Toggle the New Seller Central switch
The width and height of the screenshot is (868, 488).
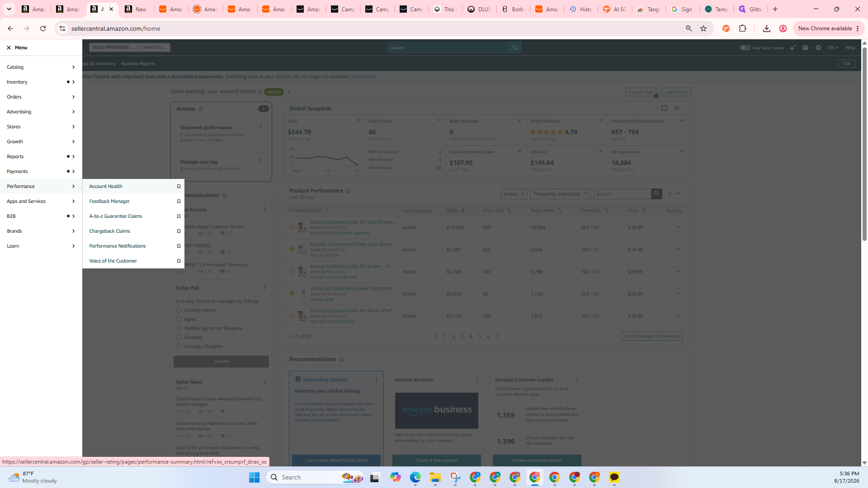(x=745, y=47)
